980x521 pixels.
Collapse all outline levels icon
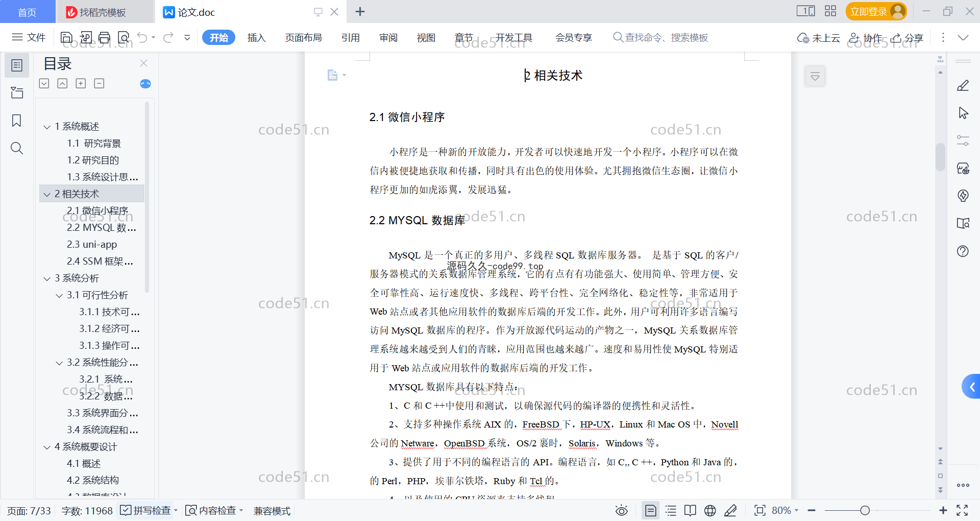62,83
